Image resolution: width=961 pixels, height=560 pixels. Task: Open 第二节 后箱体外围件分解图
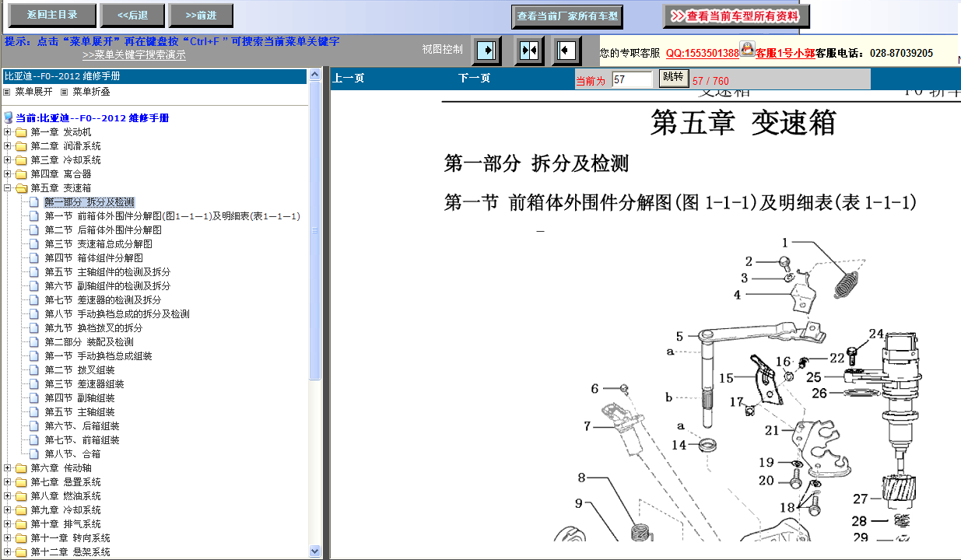click(x=103, y=230)
